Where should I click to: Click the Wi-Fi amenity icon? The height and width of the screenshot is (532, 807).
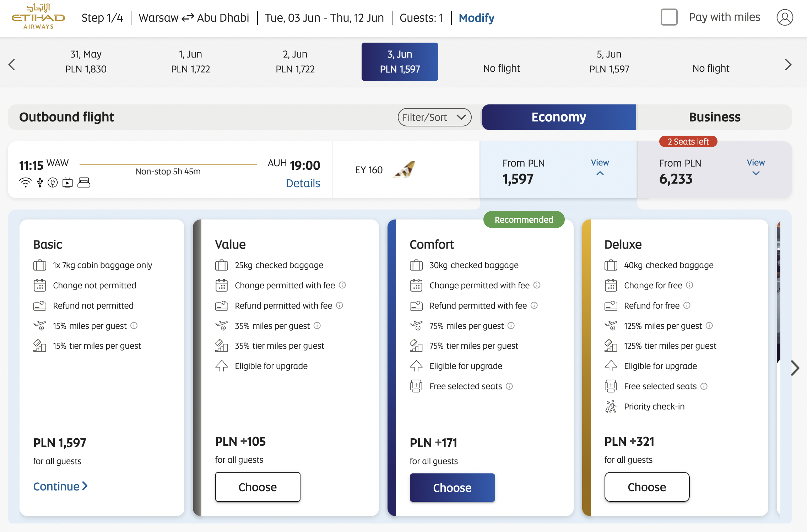25,183
